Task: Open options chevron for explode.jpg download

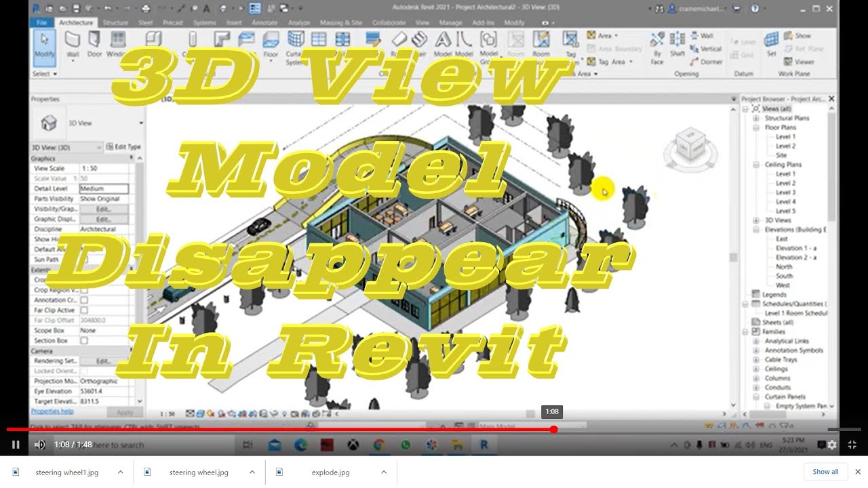Action: 383,472
